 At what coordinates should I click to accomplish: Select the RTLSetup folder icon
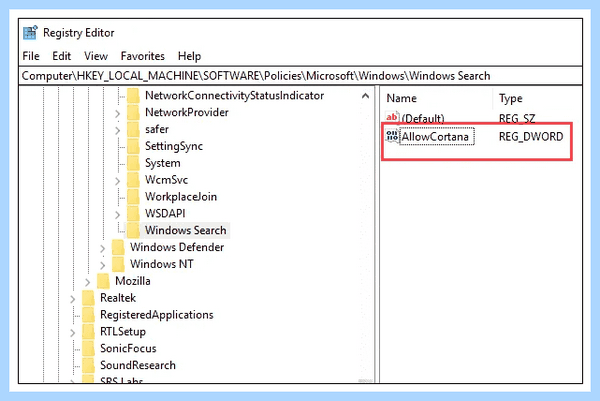pos(88,331)
